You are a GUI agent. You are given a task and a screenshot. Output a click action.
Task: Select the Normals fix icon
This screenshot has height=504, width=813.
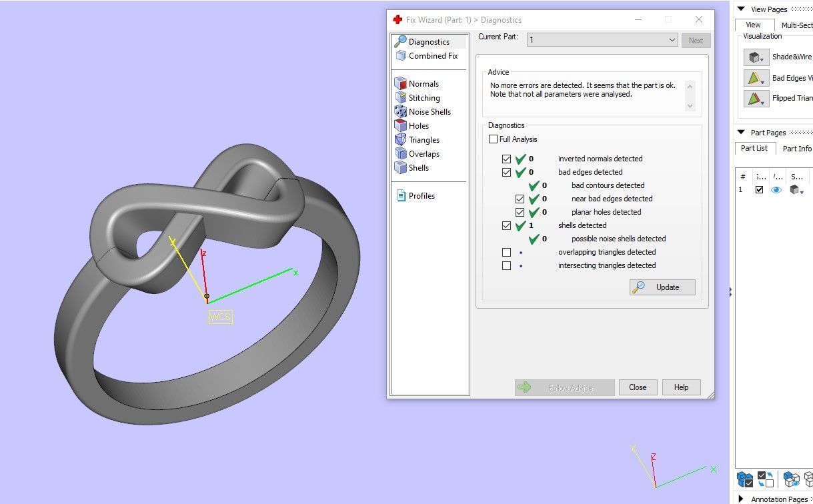(x=400, y=84)
